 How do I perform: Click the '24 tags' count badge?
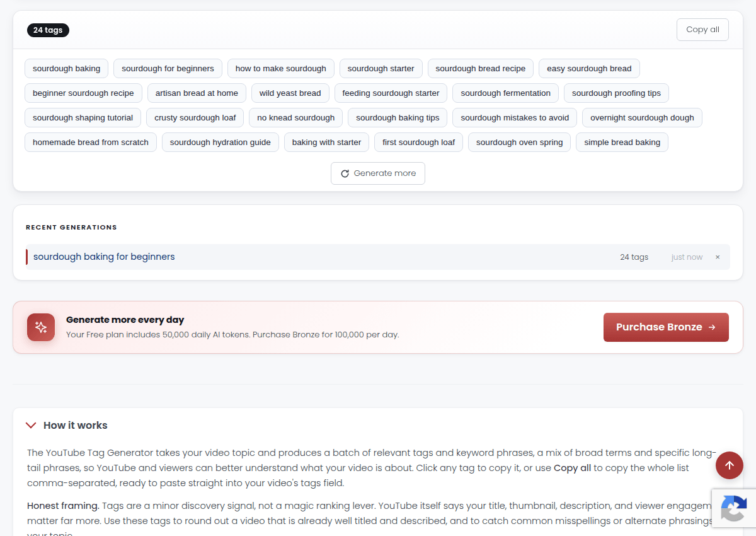tap(48, 30)
